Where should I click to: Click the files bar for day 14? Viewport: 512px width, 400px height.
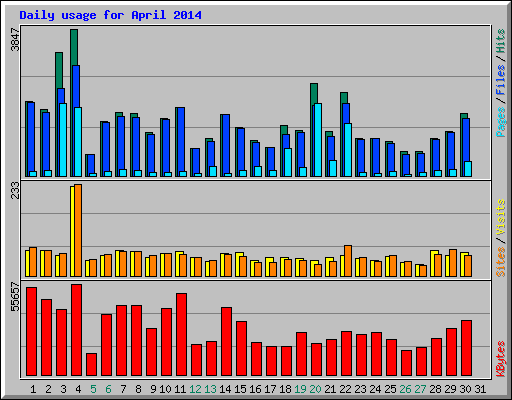click(226, 144)
